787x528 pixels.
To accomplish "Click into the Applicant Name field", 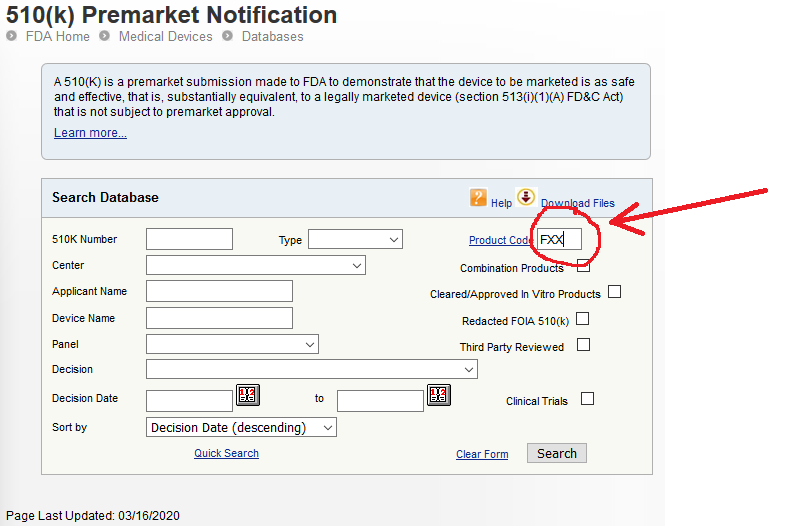I will pos(219,291).
